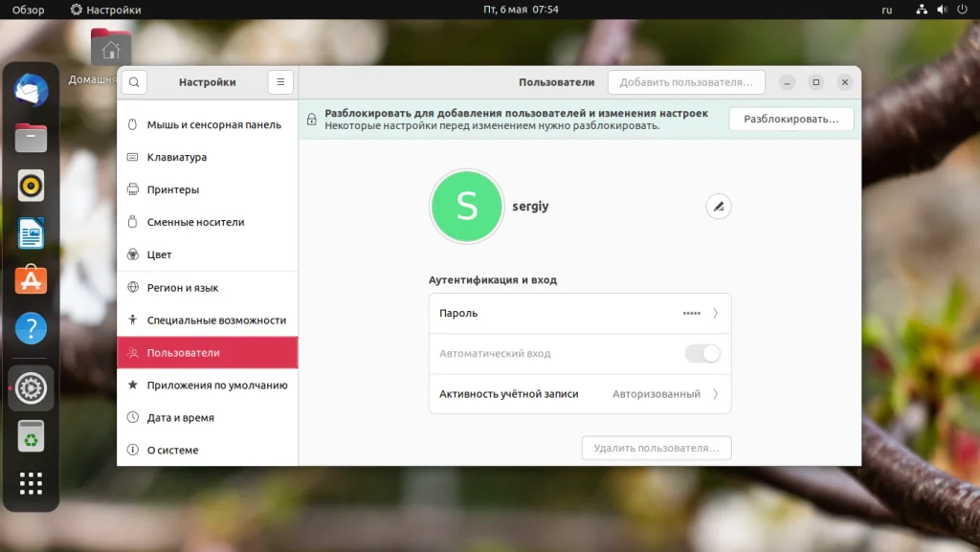Open the system status menu
The width and height of the screenshot is (980, 552).
click(943, 10)
